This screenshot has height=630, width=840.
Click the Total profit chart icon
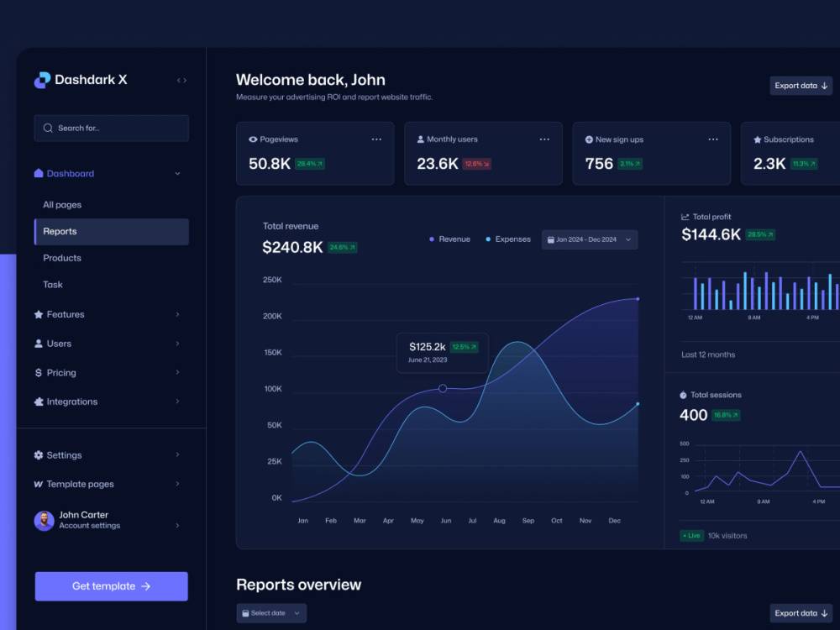(685, 217)
